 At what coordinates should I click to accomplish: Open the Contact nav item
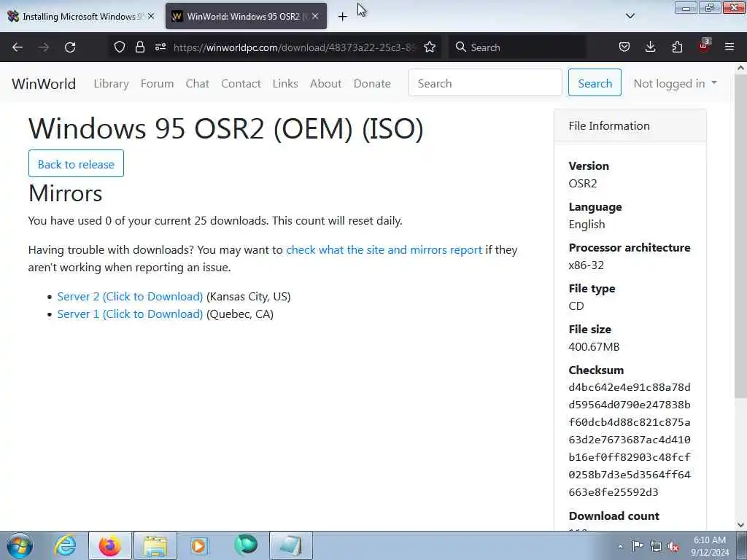pyautogui.click(x=241, y=83)
